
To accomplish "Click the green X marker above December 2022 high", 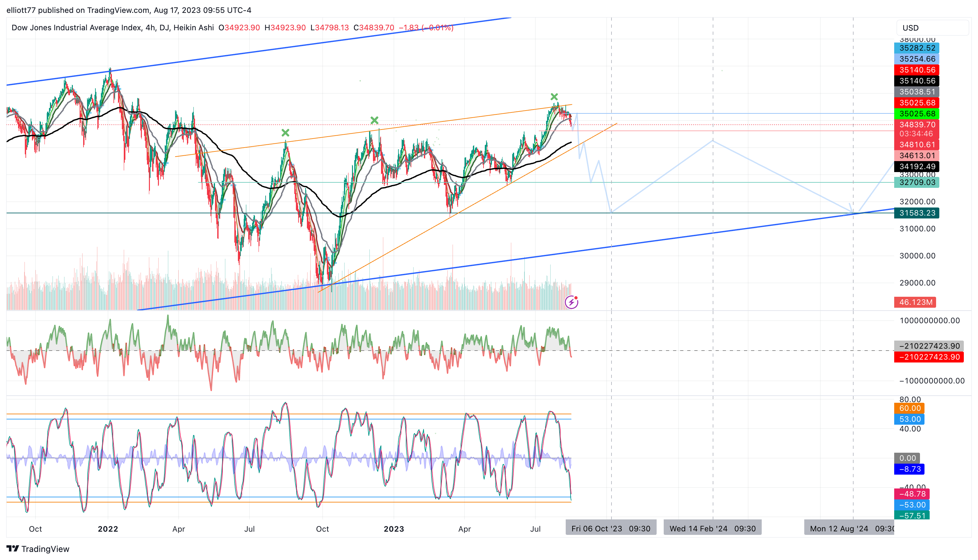I will pos(374,121).
